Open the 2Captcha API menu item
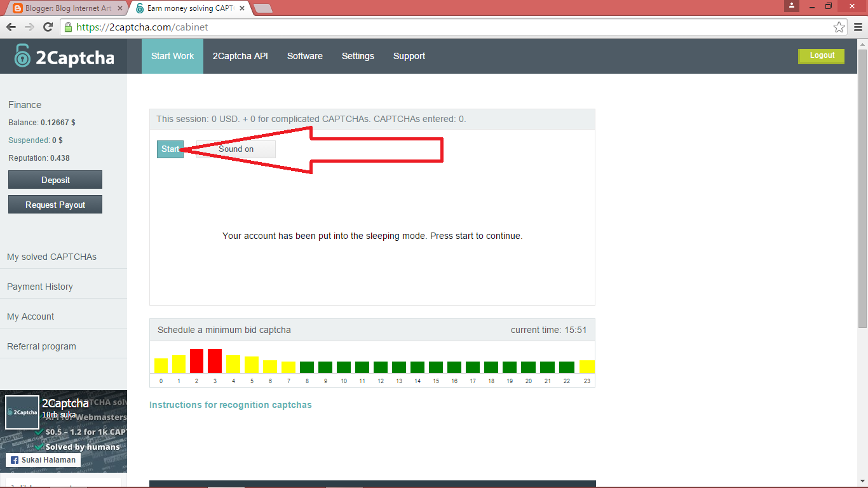 pos(240,56)
